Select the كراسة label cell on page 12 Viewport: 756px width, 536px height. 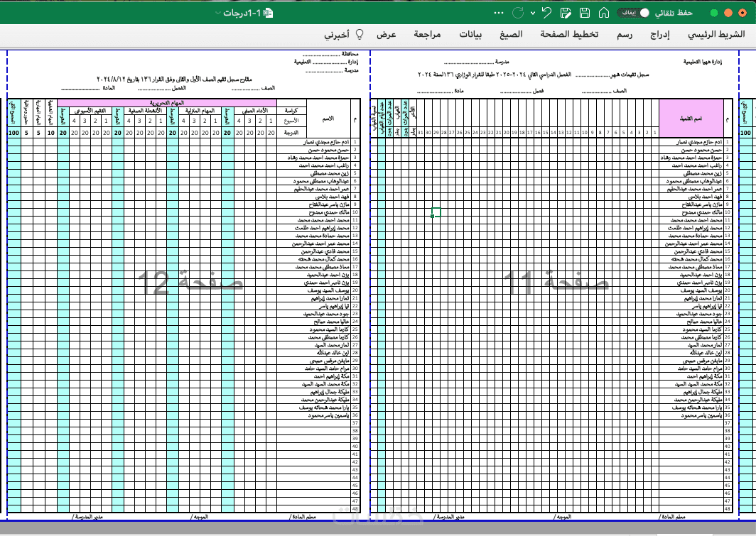click(x=291, y=110)
